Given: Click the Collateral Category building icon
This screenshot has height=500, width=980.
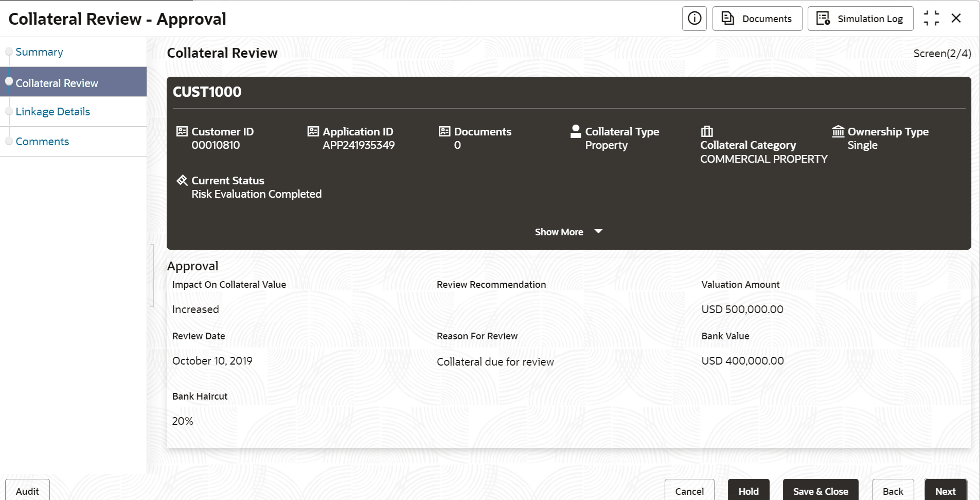Looking at the screenshot, I should (707, 131).
